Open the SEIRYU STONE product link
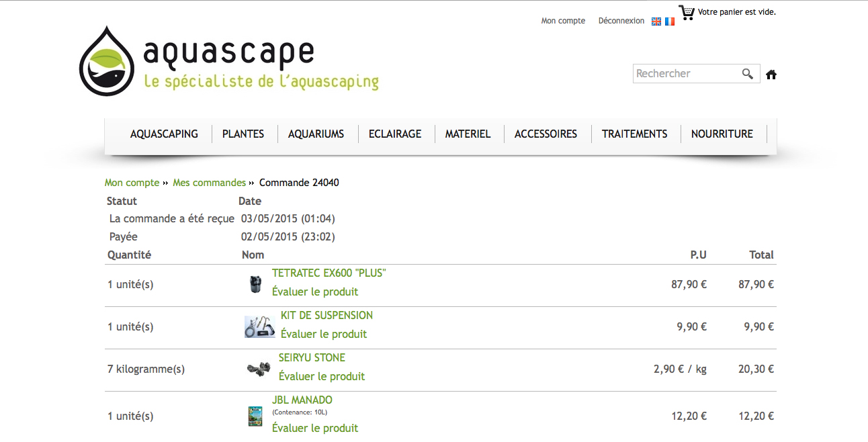Image resolution: width=868 pixels, height=442 pixels. [312, 358]
